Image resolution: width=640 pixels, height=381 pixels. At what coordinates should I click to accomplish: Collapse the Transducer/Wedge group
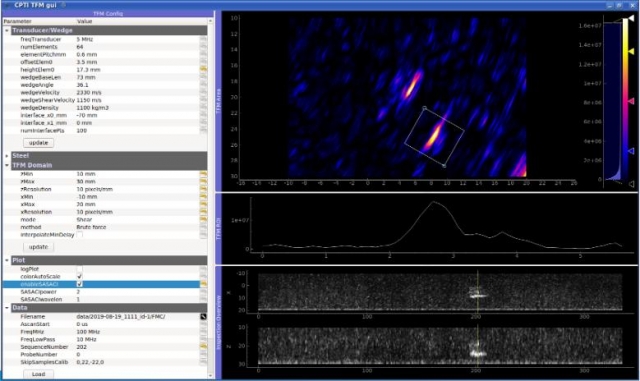coord(7,30)
